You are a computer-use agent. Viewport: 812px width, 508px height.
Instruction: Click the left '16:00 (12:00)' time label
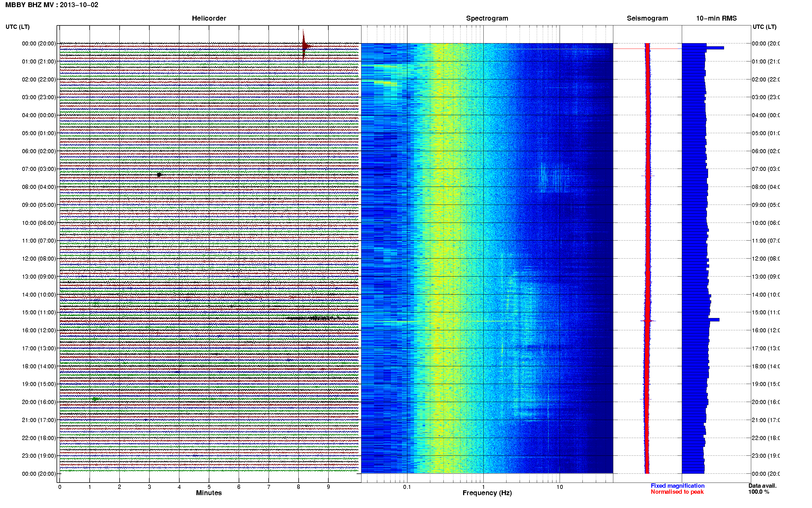[39, 330]
